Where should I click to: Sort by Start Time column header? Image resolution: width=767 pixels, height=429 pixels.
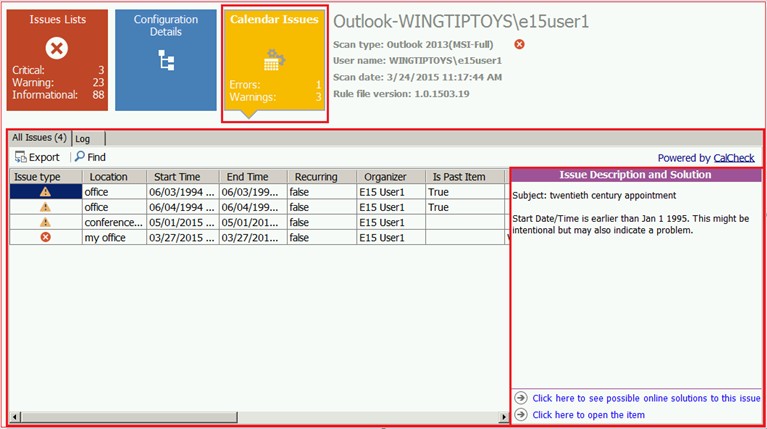coord(183,177)
